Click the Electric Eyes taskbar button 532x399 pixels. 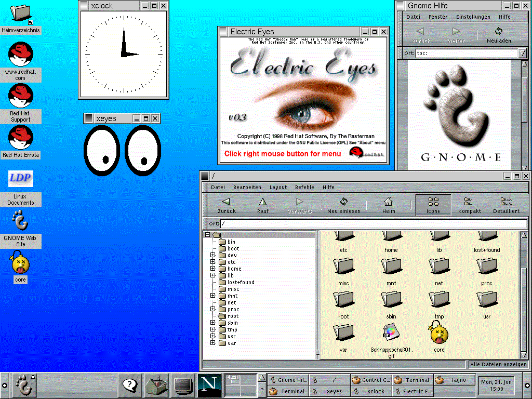click(413, 391)
